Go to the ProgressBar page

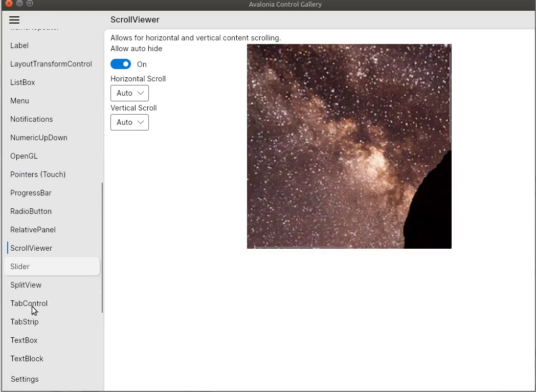(x=52, y=193)
